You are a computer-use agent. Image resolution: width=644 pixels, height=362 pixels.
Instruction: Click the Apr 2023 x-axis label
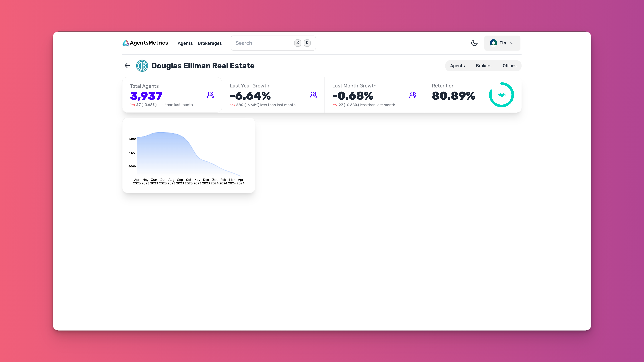[137, 181]
